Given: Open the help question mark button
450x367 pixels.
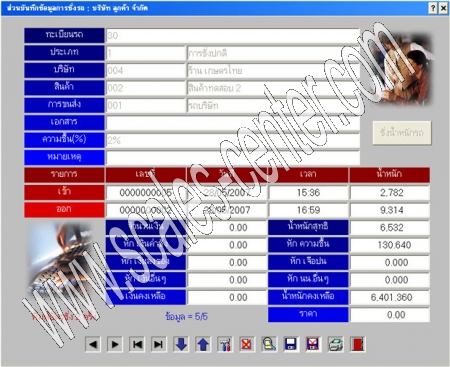Looking at the screenshot, I should 432,8.
